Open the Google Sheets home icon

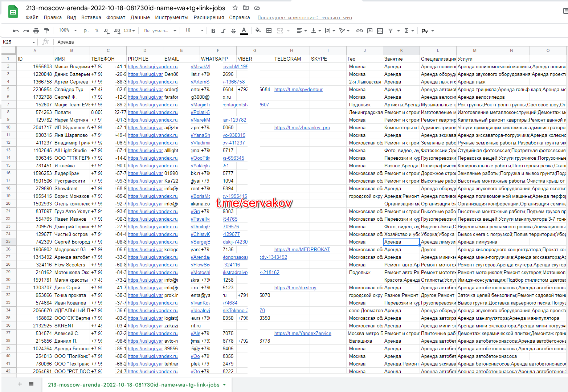tap(13, 12)
